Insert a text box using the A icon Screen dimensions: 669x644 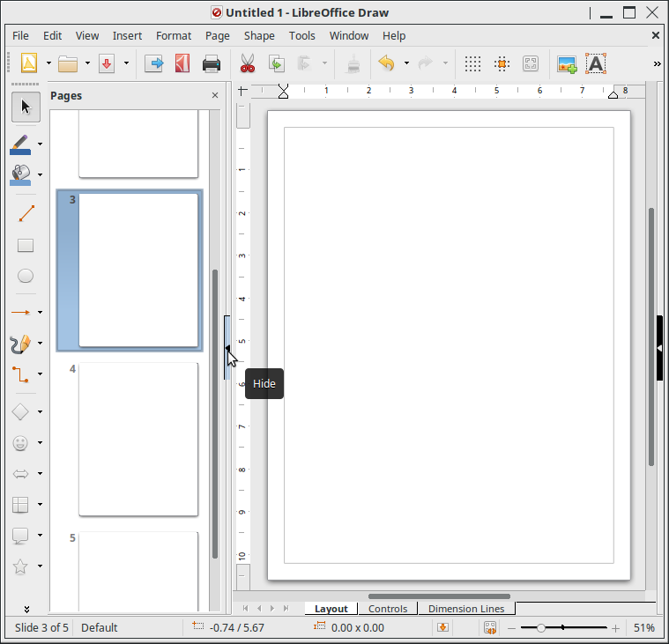point(596,63)
